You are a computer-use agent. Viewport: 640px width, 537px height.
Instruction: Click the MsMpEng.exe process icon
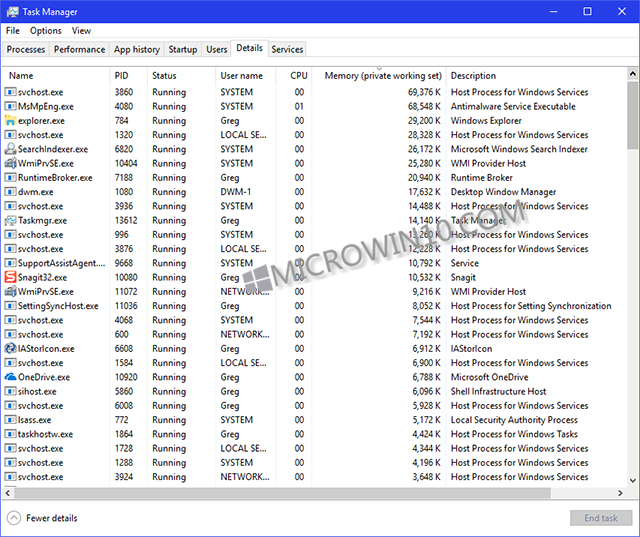[10, 107]
